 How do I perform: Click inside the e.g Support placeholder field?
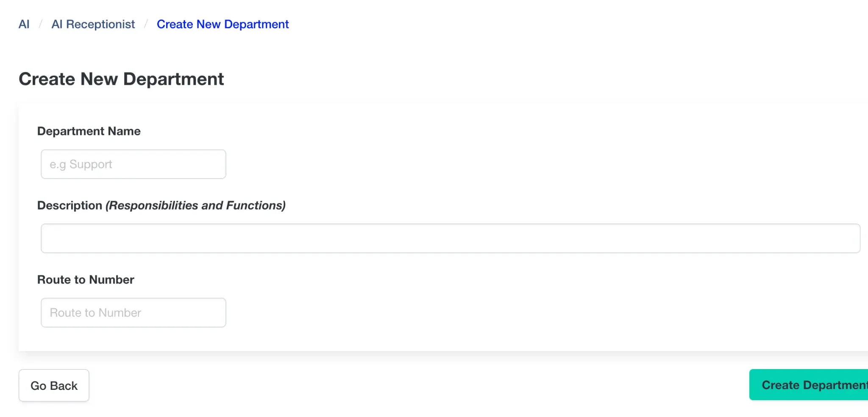tap(133, 164)
